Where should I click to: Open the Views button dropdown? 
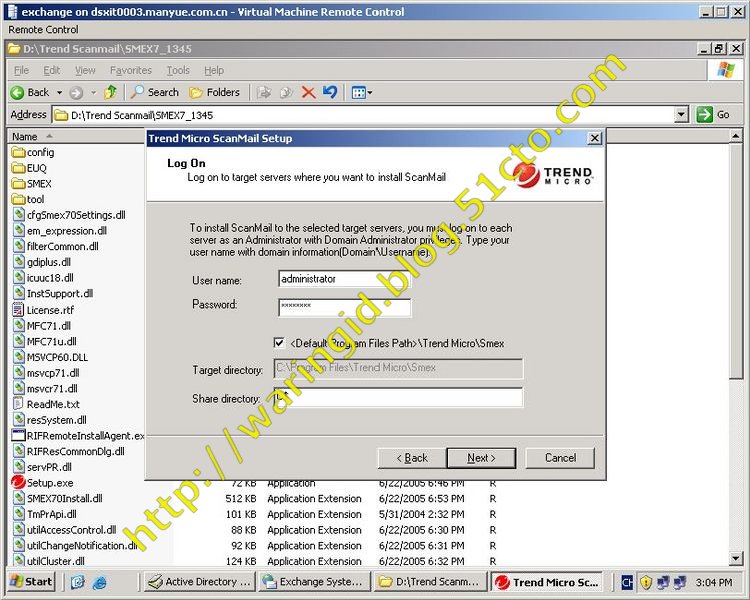coord(362,92)
